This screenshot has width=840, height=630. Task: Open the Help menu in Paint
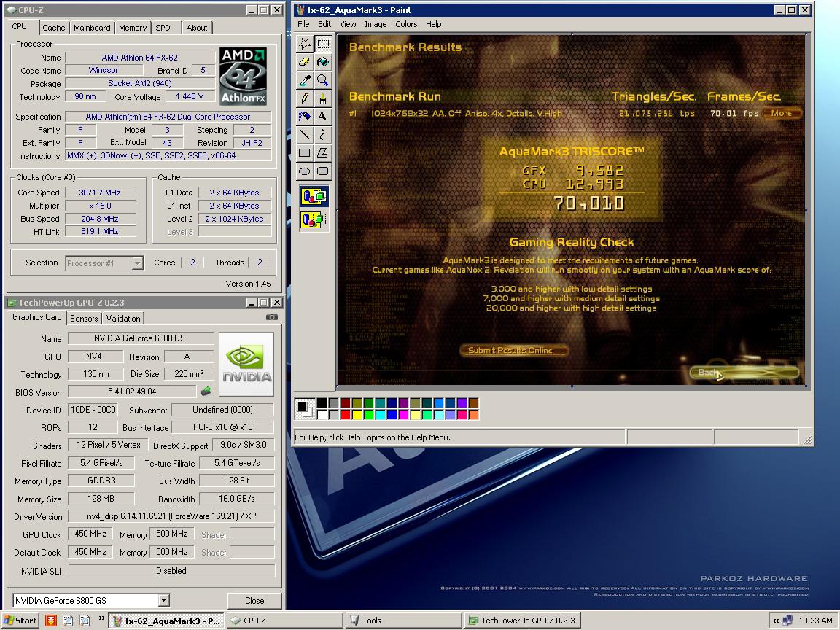tap(433, 24)
